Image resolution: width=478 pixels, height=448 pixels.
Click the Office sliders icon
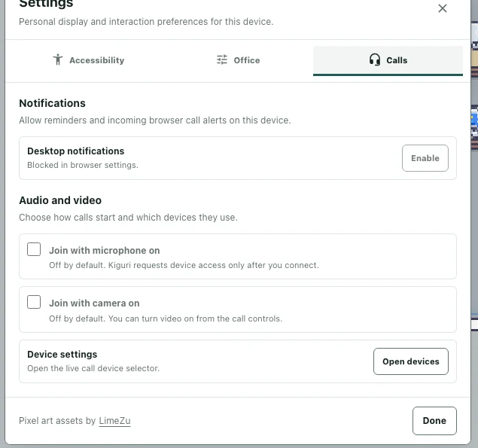click(x=222, y=59)
